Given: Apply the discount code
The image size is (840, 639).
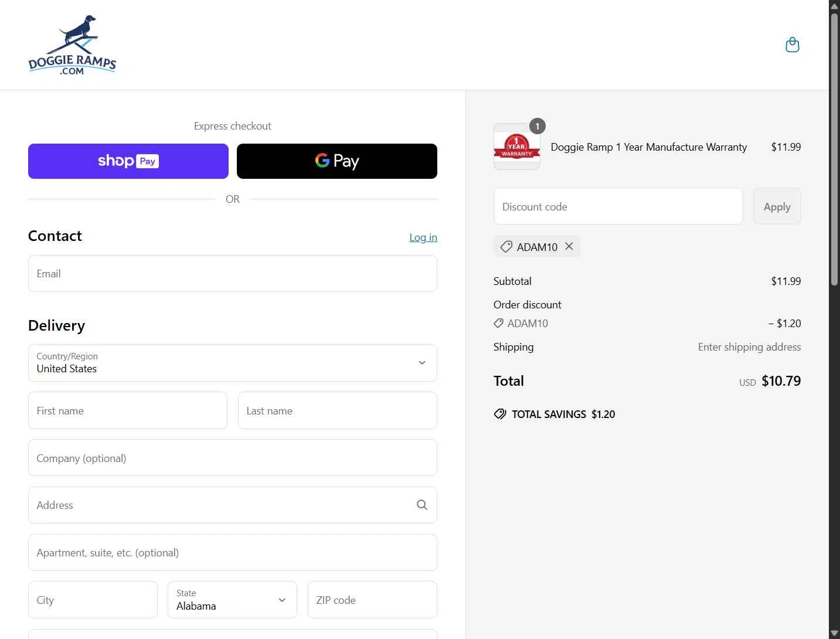Looking at the screenshot, I should [777, 206].
